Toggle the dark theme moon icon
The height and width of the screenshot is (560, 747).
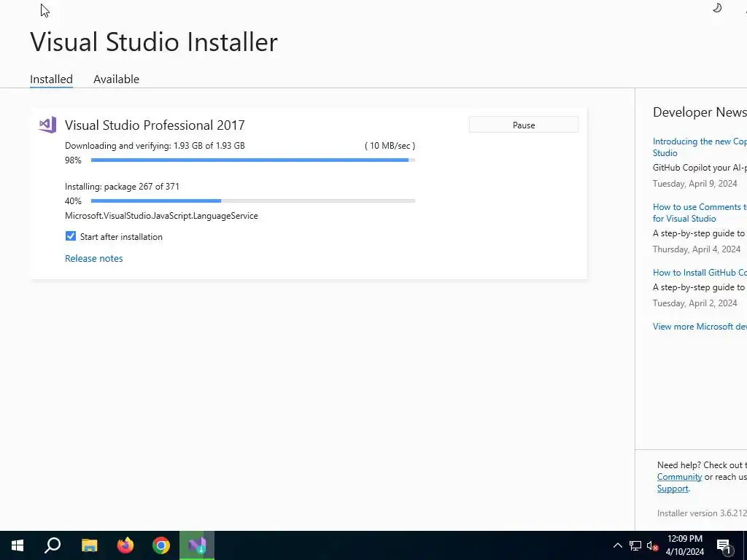click(717, 7)
